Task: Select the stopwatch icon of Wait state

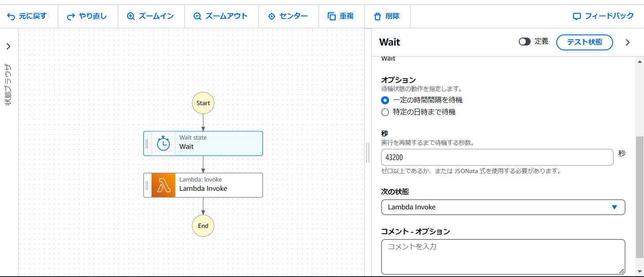Action: [163, 144]
